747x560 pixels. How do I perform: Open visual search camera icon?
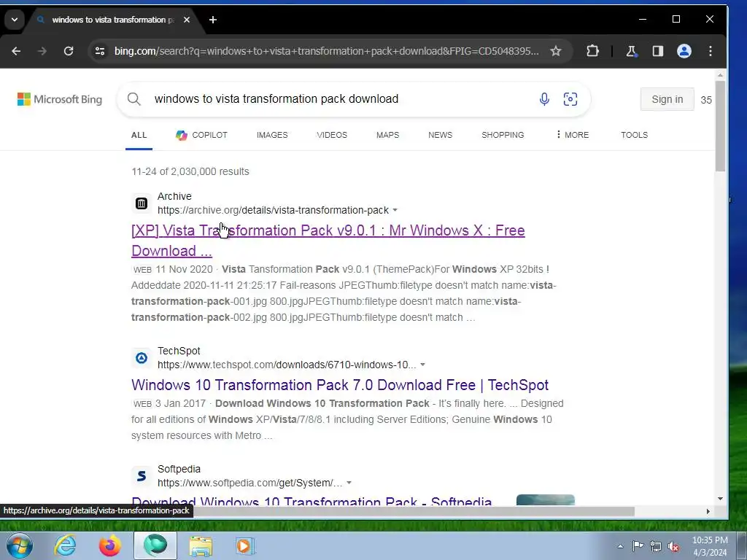(570, 99)
